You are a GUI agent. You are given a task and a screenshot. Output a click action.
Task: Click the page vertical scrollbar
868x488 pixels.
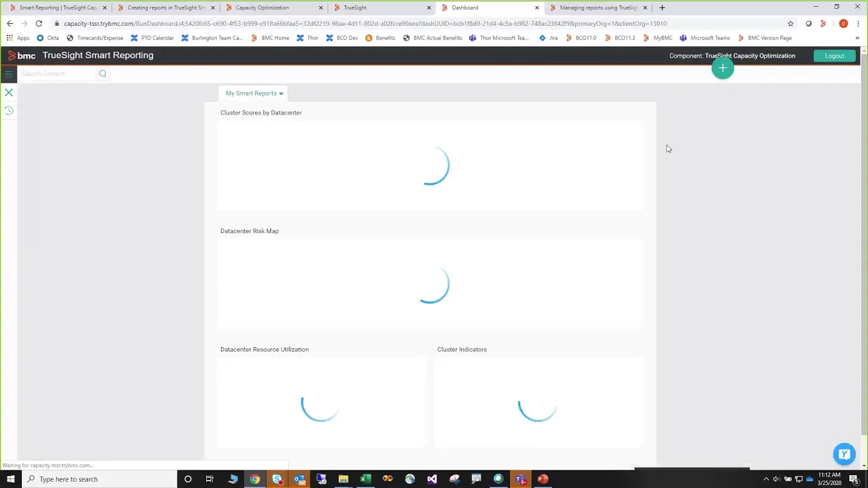point(863,244)
